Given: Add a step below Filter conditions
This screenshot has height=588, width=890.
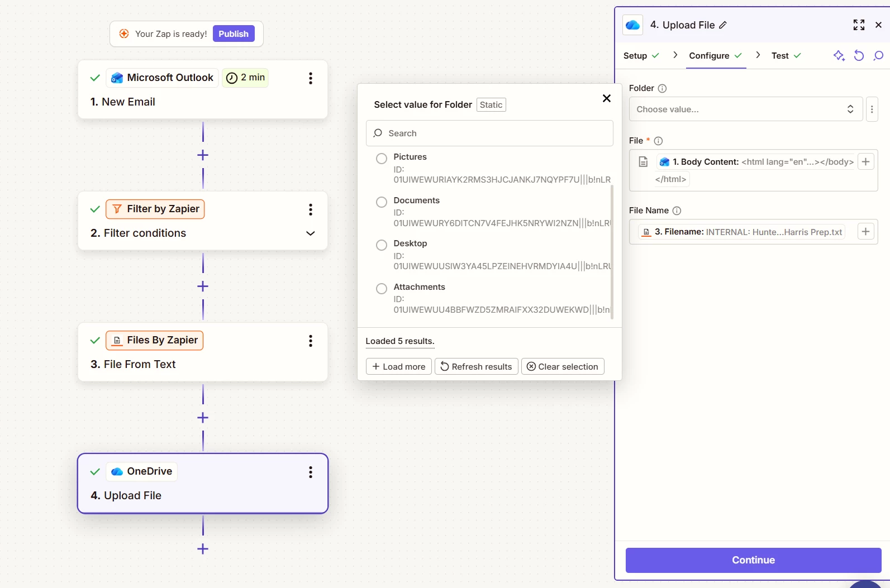Looking at the screenshot, I should click(x=203, y=286).
